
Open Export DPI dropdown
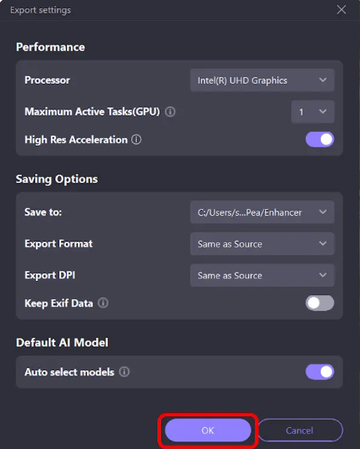click(x=262, y=275)
